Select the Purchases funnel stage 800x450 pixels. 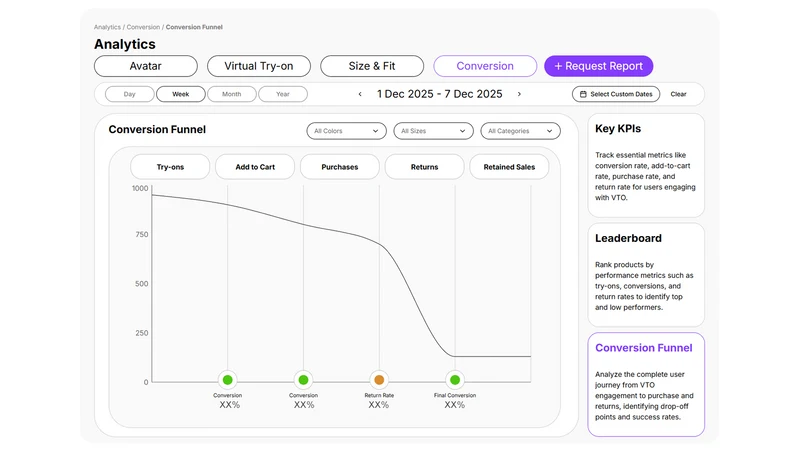pyautogui.click(x=340, y=167)
